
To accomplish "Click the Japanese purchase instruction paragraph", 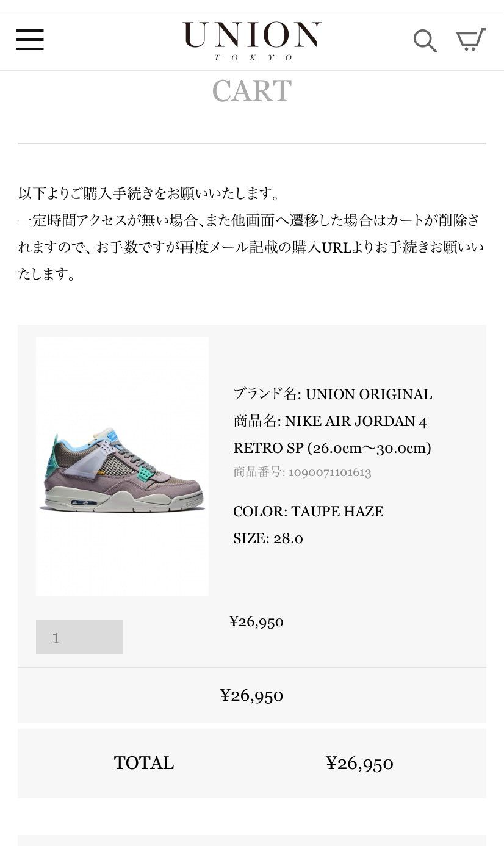I will coord(251,234).
